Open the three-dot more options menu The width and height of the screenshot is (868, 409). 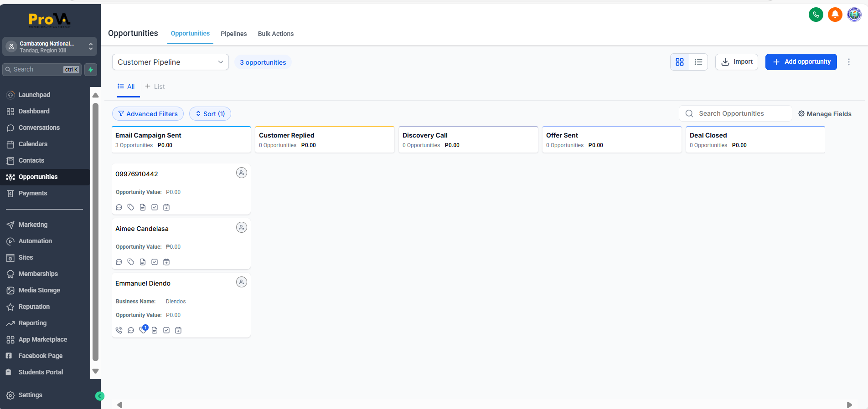click(848, 62)
